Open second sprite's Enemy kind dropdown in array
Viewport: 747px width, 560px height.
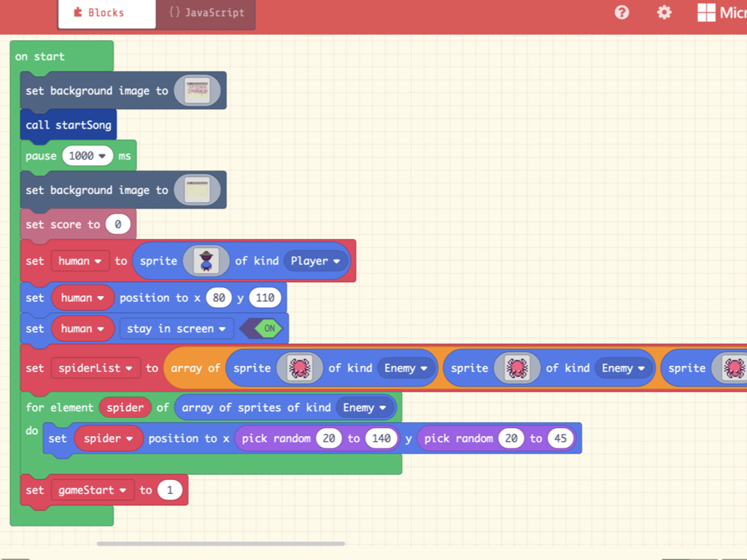[623, 368]
